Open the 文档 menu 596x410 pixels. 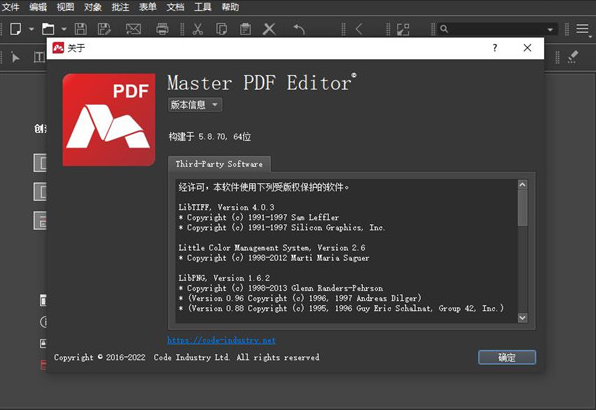click(x=175, y=7)
